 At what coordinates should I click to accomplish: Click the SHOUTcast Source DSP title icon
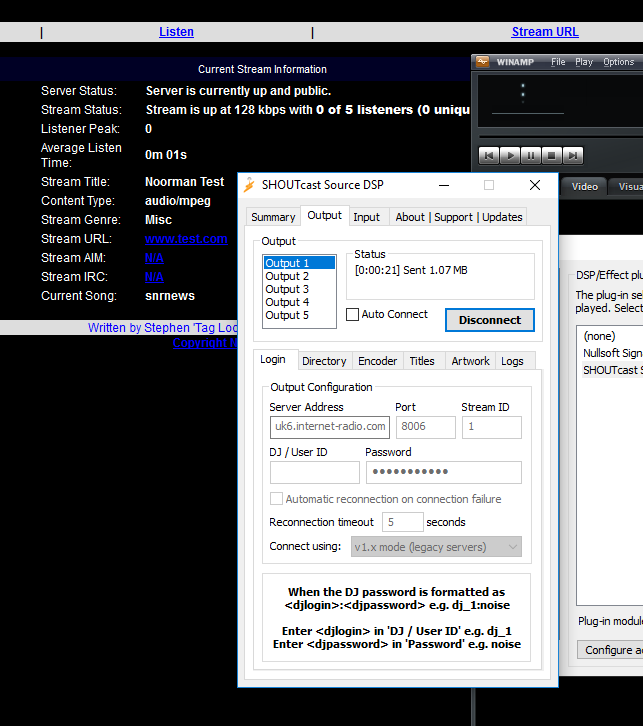coord(249,185)
